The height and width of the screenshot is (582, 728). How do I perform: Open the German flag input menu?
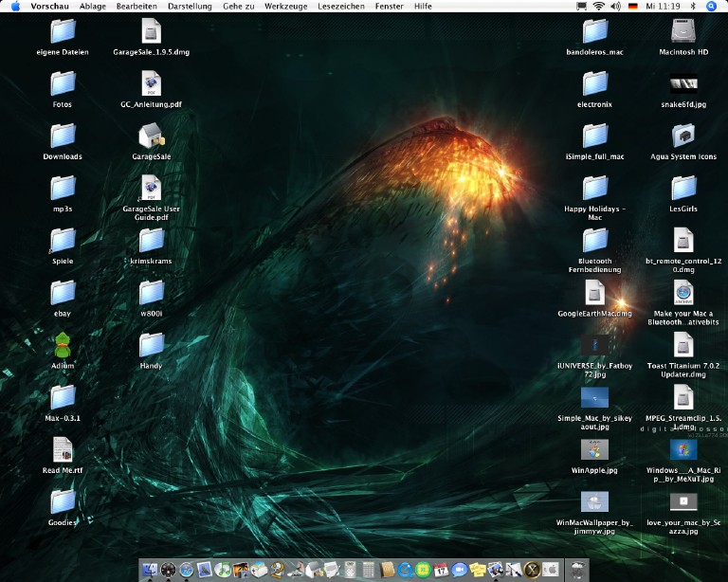pyautogui.click(x=632, y=6)
